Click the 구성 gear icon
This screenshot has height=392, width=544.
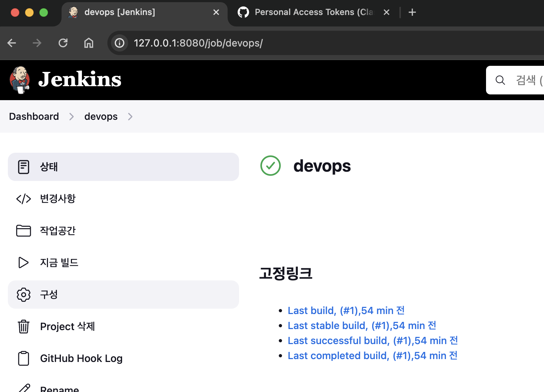(24, 295)
